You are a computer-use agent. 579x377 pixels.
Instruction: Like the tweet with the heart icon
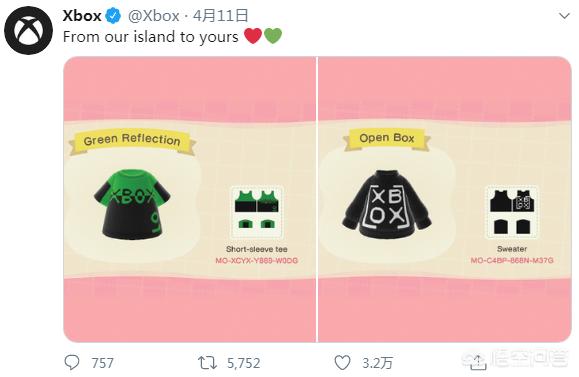pos(342,363)
